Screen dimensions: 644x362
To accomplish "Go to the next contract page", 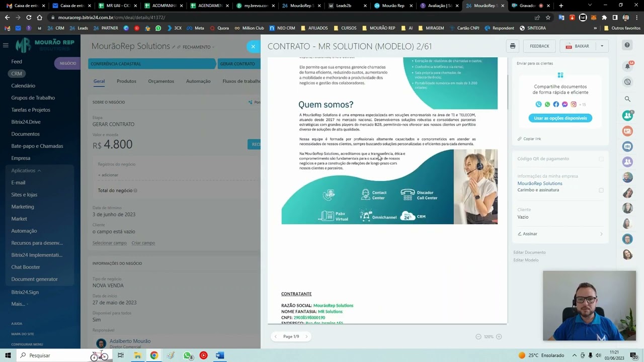I will tap(306, 336).
